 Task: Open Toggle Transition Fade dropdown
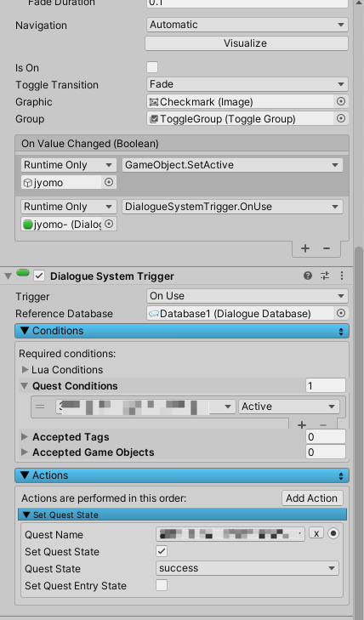coord(247,84)
